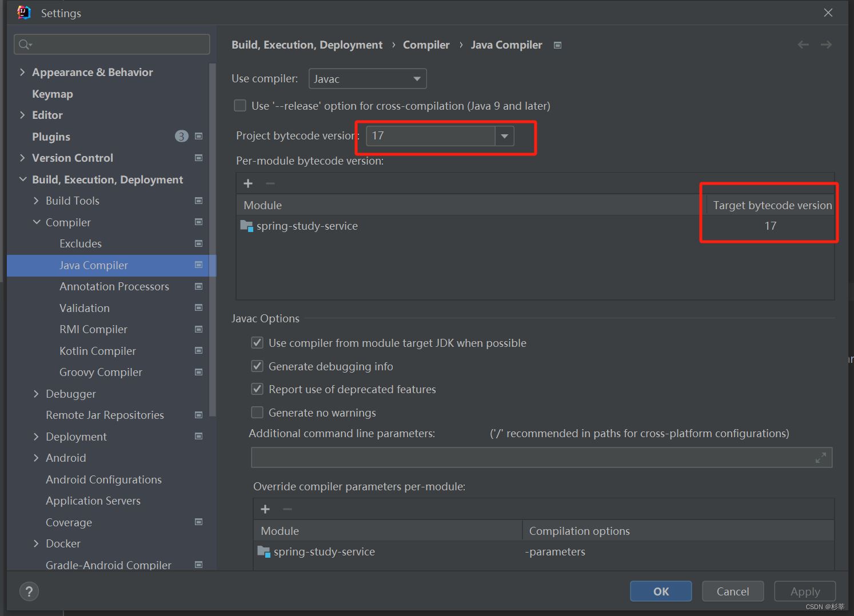Click the help question mark icon
The image size is (854, 616).
click(29, 591)
